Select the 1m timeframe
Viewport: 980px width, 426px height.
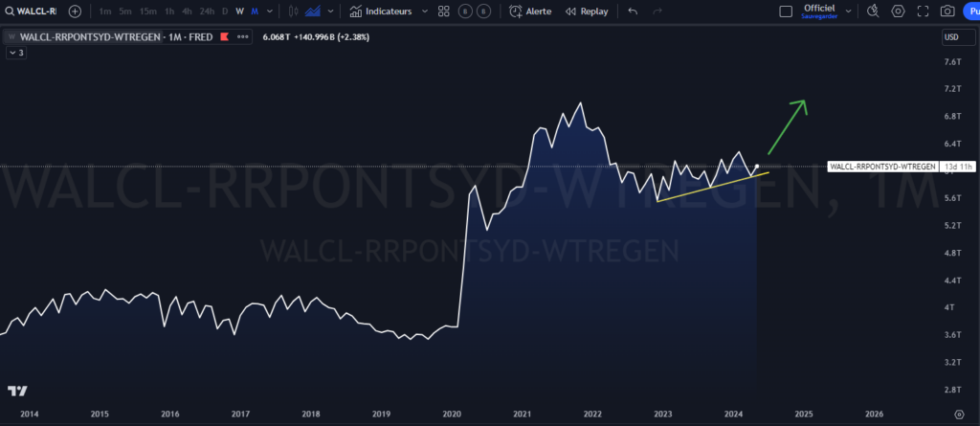(105, 11)
